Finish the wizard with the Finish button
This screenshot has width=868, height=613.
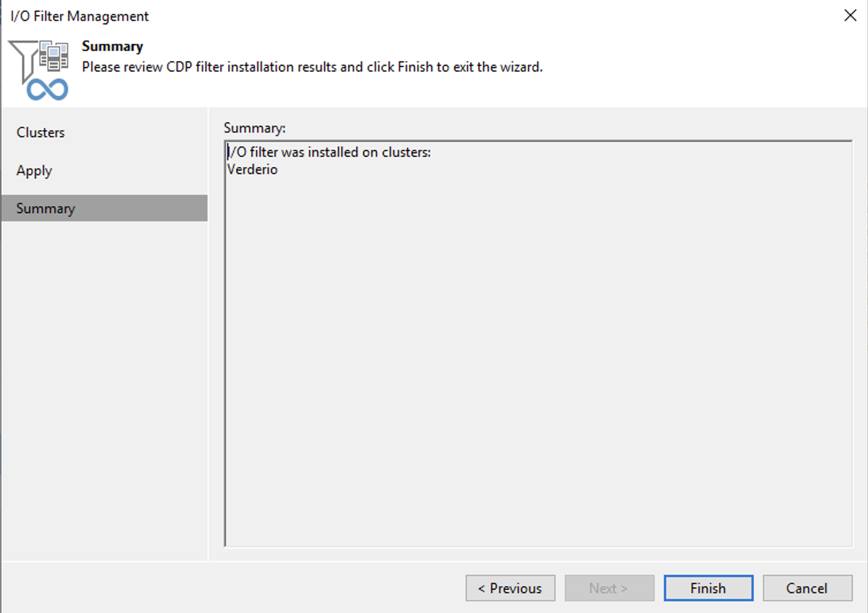click(708, 588)
